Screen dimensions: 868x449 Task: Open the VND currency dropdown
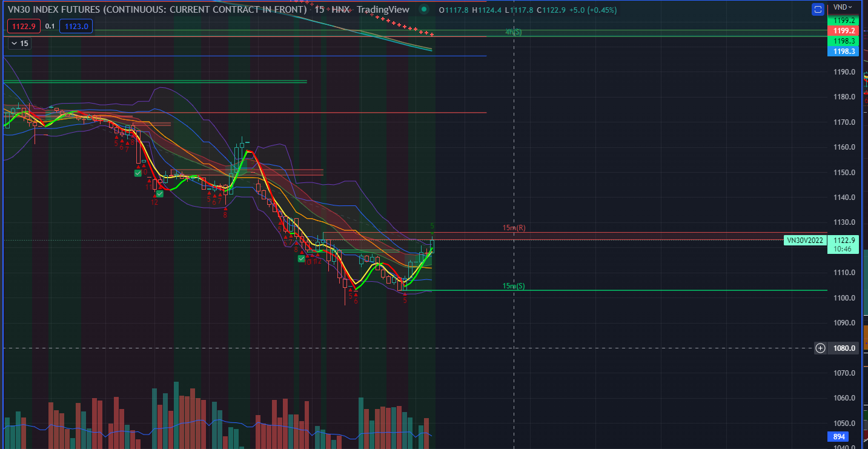(x=843, y=7)
